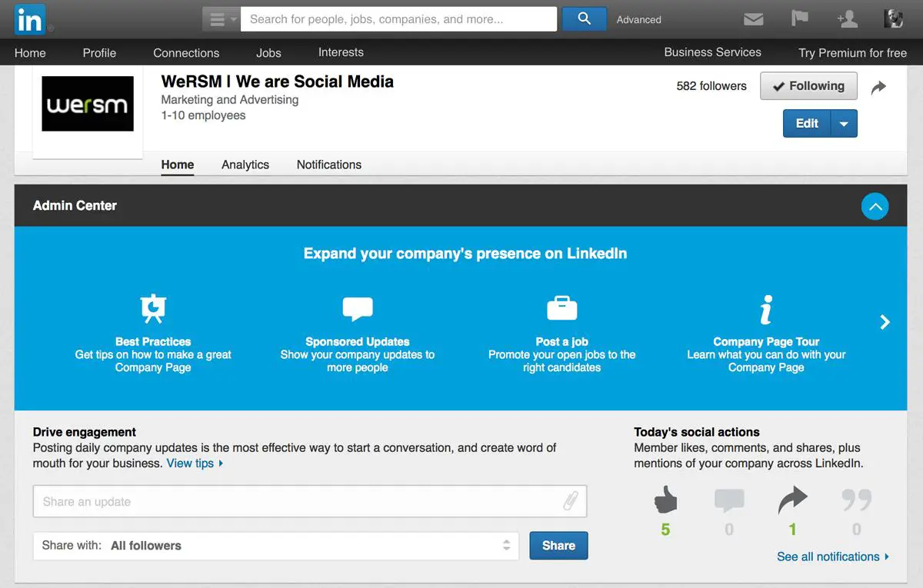Screen dimensions: 923x588
Task: Click the likes count 5
Action: pos(665,530)
